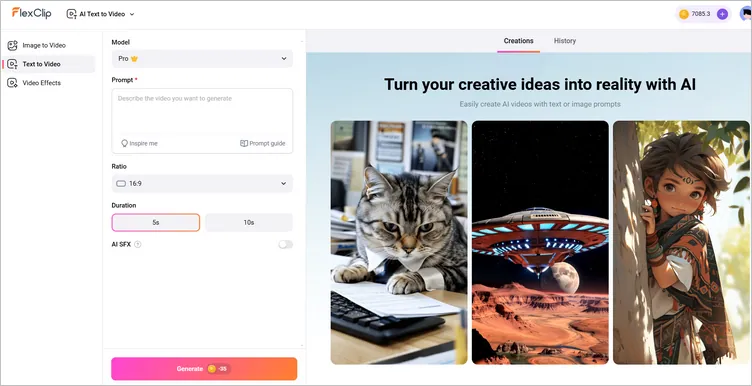Select Video Effects in the sidebar
The height and width of the screenshot is (386, 752).
point(48,82)
